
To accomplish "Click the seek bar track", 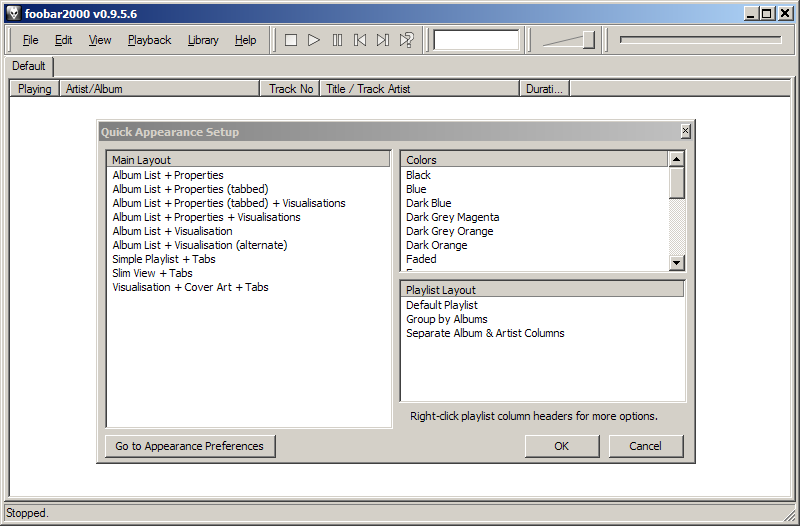I will (x=700, y=39).
